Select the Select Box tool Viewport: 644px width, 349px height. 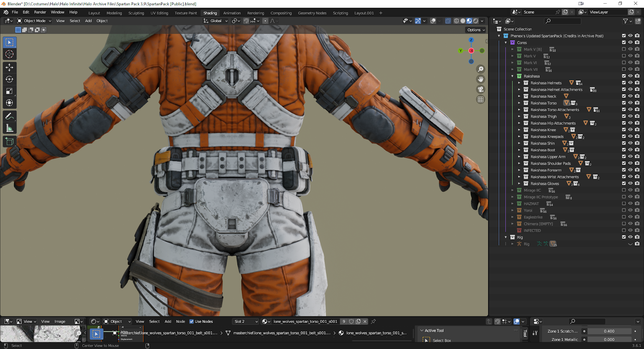coord(10,42)
